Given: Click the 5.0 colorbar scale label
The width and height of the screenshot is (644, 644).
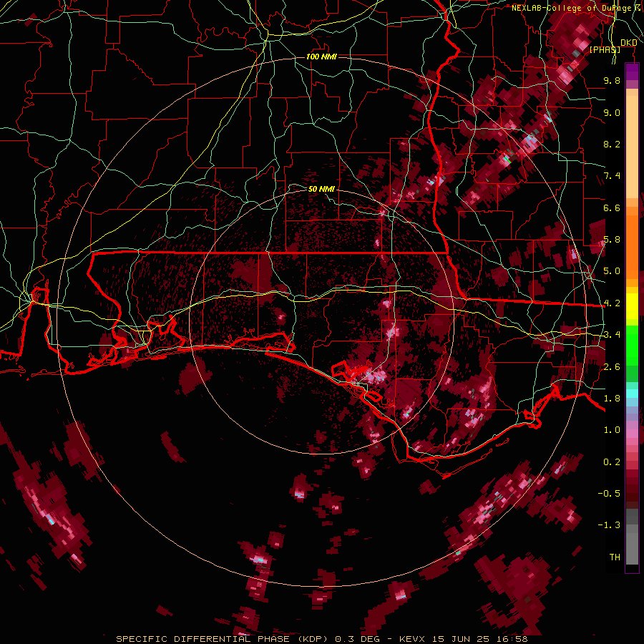Looking at the screenshot, I should (x=612, y=271).
